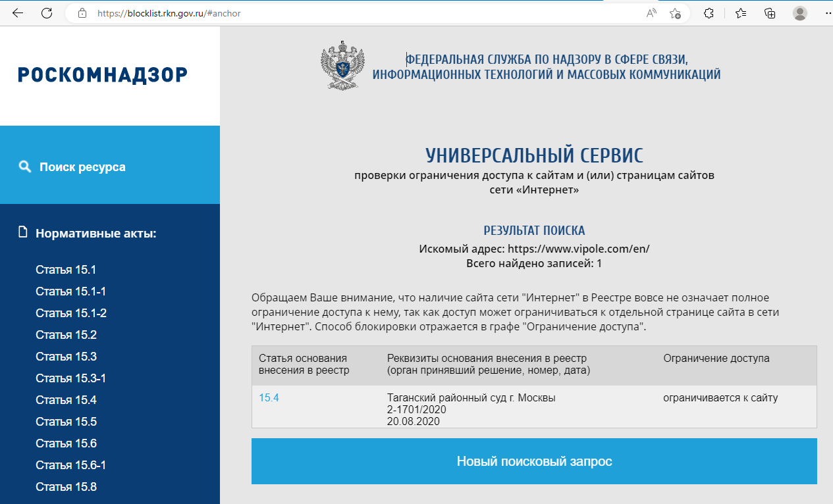Click the user profile avatar icon
This screenshot has width=833, height=504.
pos(800,13)
